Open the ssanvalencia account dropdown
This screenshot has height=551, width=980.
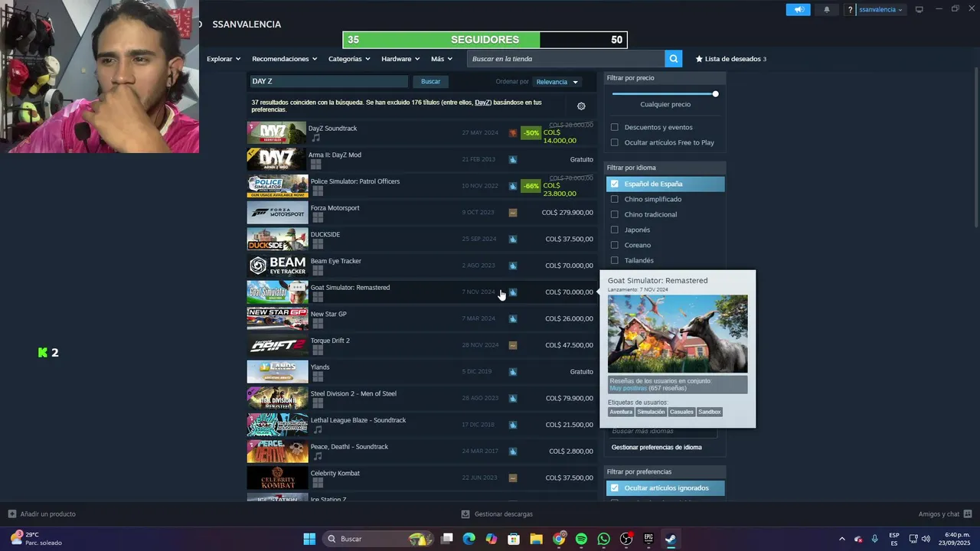tap(880, 10)
